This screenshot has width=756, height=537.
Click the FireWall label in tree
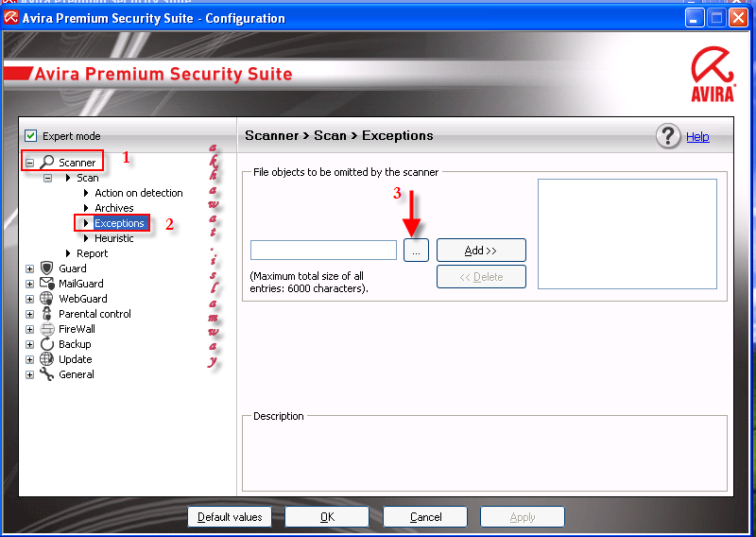point(77,329)
